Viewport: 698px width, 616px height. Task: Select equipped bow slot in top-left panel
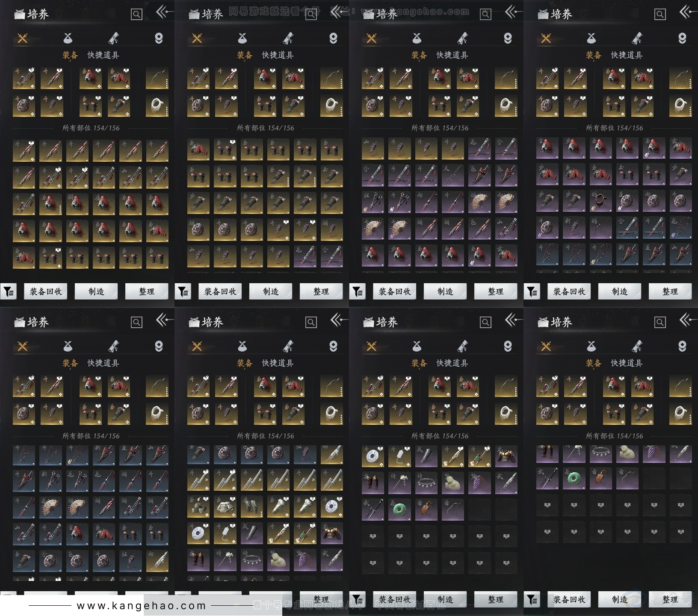tap(157, 78)
